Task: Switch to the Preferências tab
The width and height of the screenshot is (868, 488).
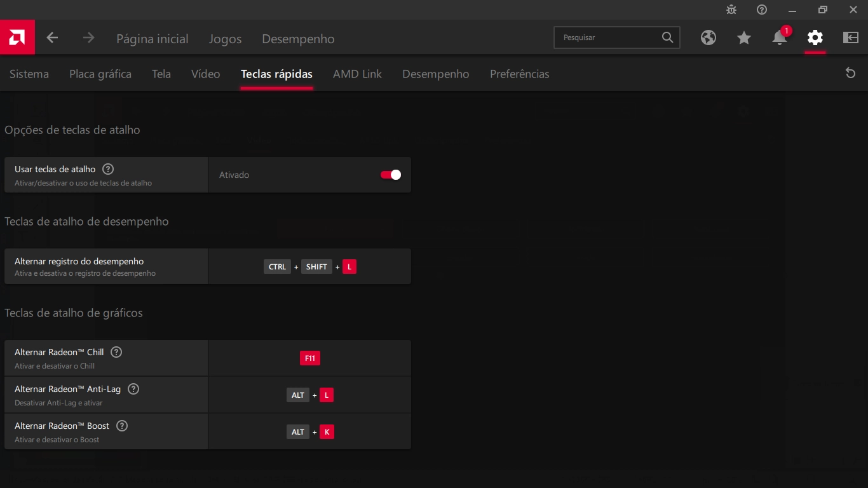Action: pyautogui.click(x=520, y=74)
